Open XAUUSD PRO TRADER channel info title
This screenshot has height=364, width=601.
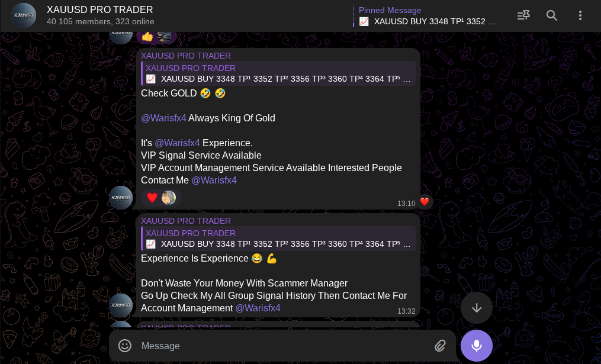[x=99, y=9]
